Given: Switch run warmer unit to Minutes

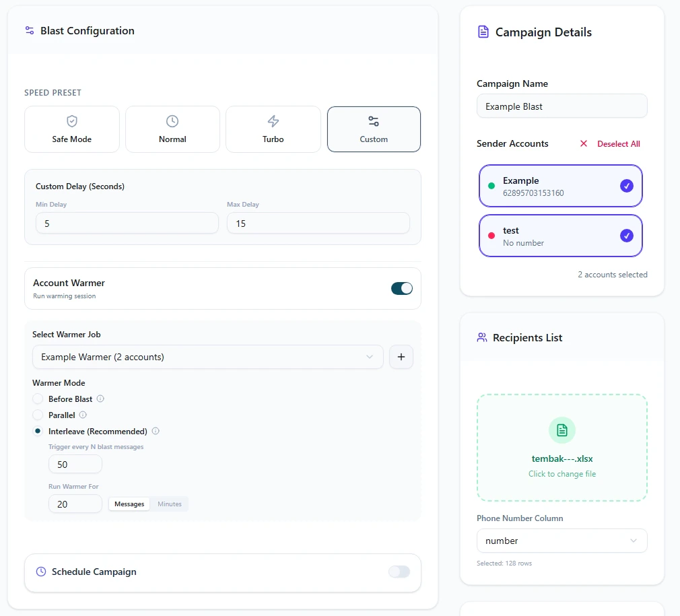Looking at the screenshot, I should click(x=170, y=504).
